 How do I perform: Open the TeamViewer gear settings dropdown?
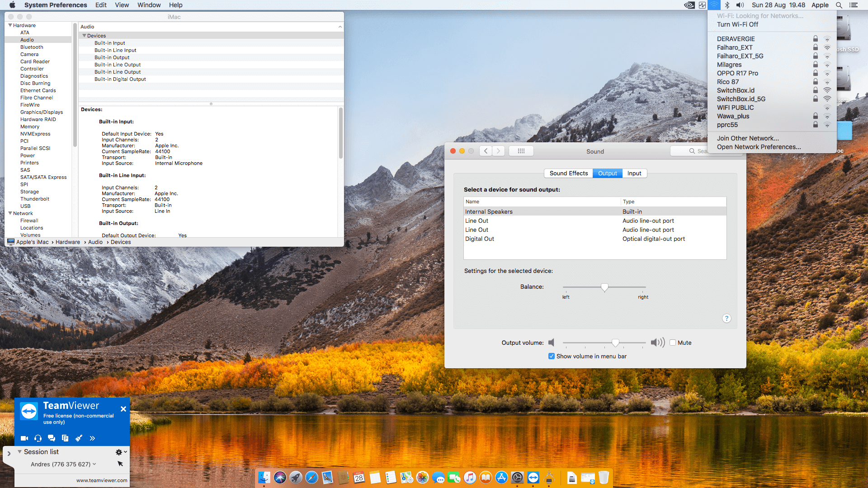[x=120, y=452]
